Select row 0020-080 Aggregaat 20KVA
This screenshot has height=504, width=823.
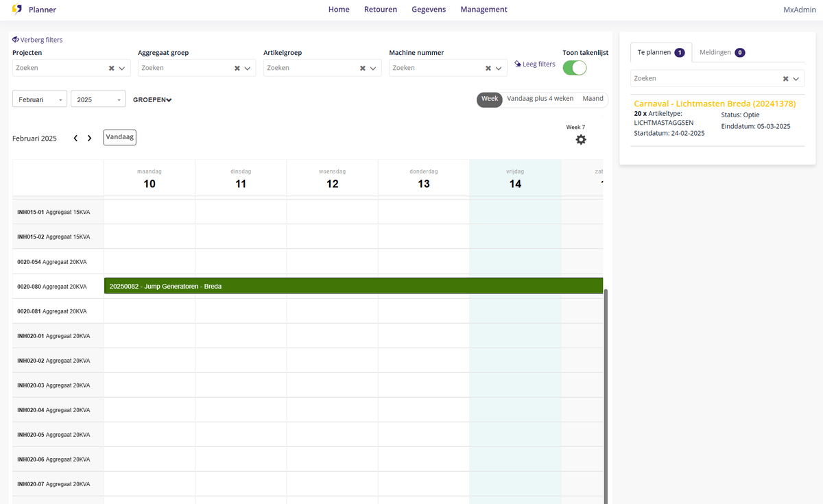tap(58, 286)
